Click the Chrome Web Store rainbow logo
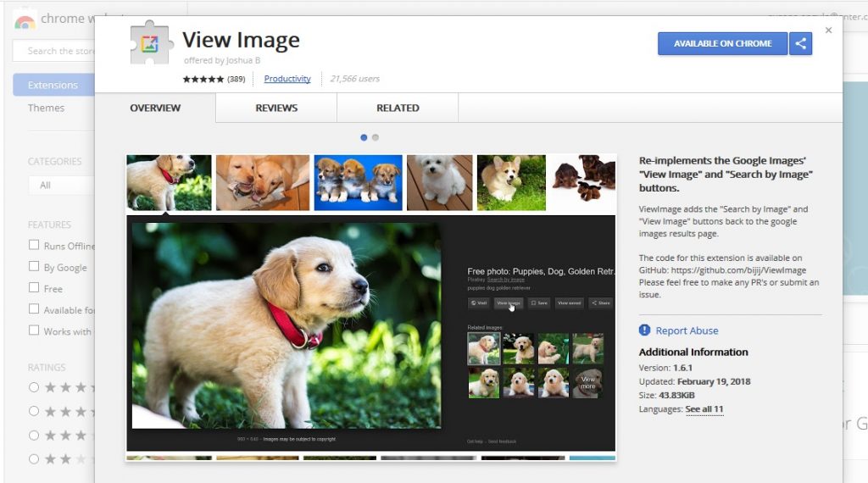Screen dimensions: 868x483 [x=25, y=21]
